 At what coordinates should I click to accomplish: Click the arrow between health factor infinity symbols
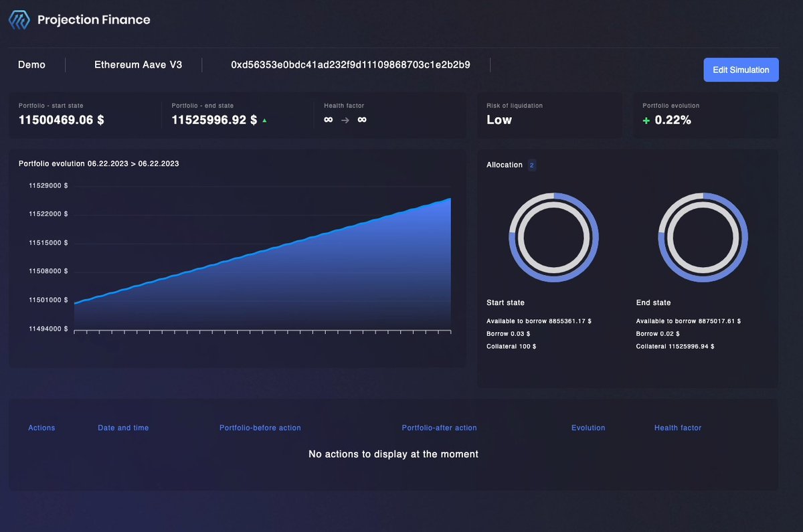tap(345, 120)
